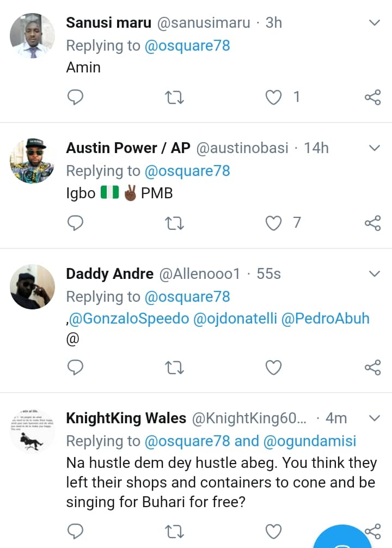The width and height of the screenshot is (392, 548).
Task: Like Daddy Andre's tweet
Action: [273, 368]
